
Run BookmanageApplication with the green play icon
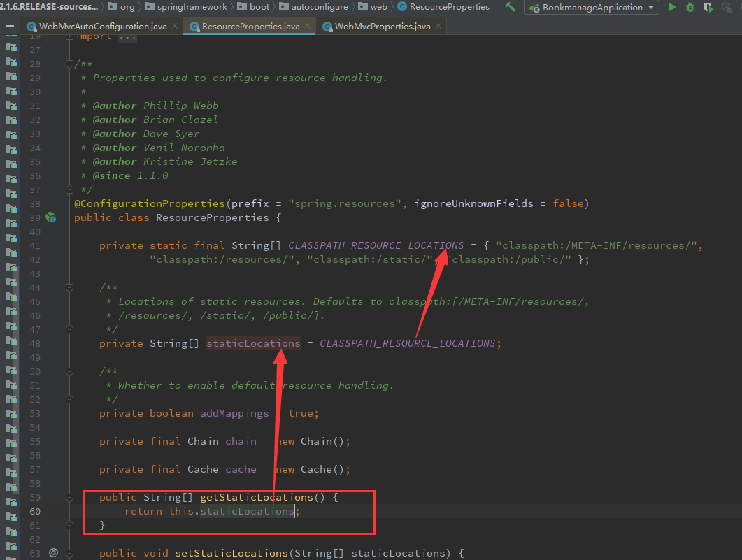672,7
